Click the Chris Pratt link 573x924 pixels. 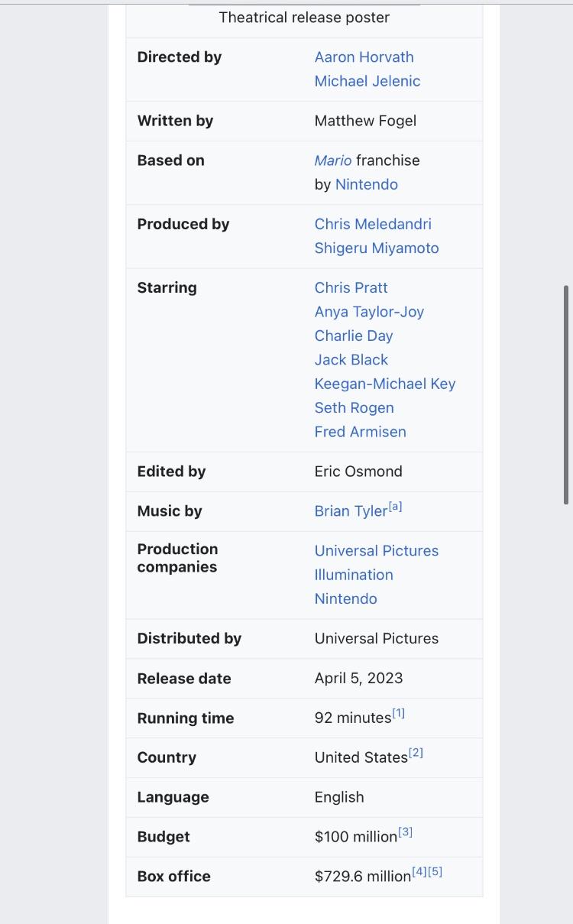tap(351, 287)
